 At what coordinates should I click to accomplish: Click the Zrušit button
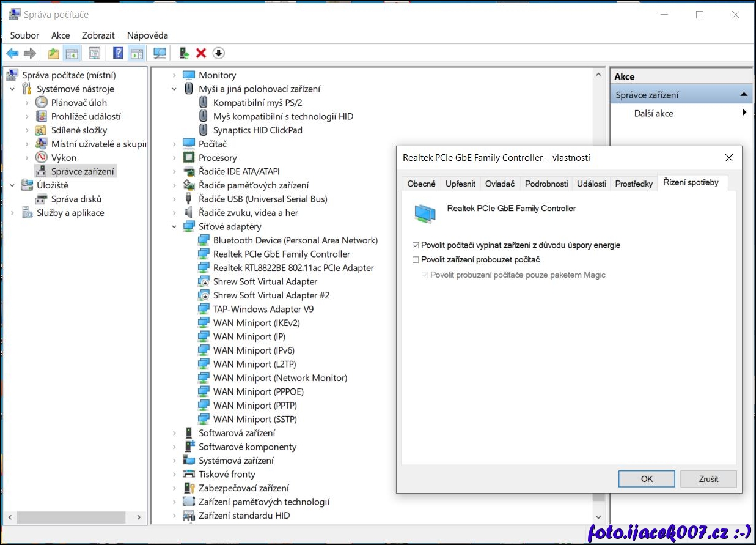[708, 479]
